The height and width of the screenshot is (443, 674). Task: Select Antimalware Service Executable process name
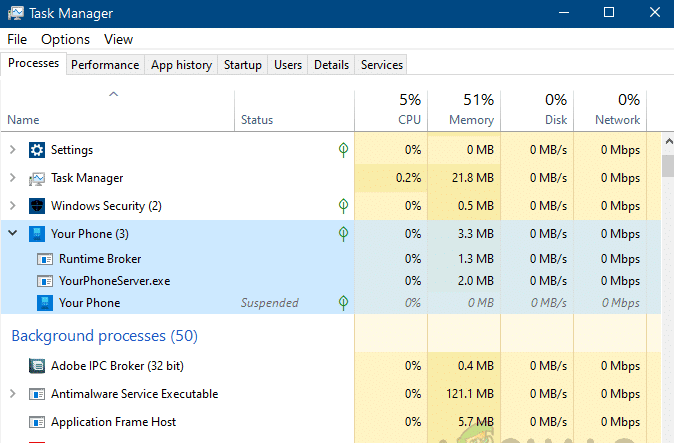(x=135, y=394)
